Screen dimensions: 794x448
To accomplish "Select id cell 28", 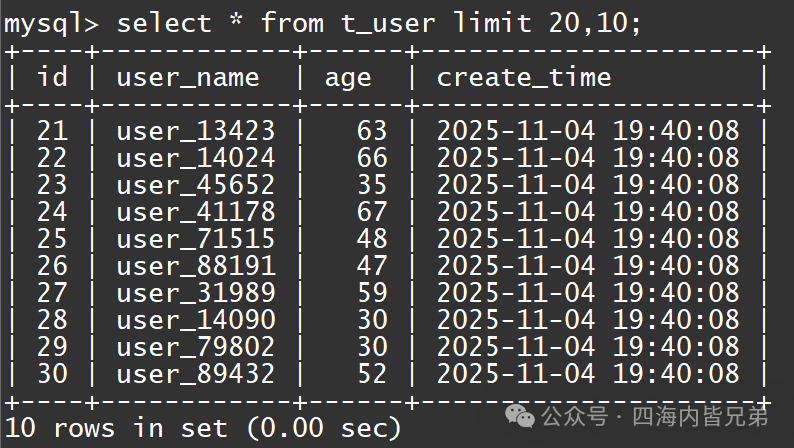I will coord(52,320).
